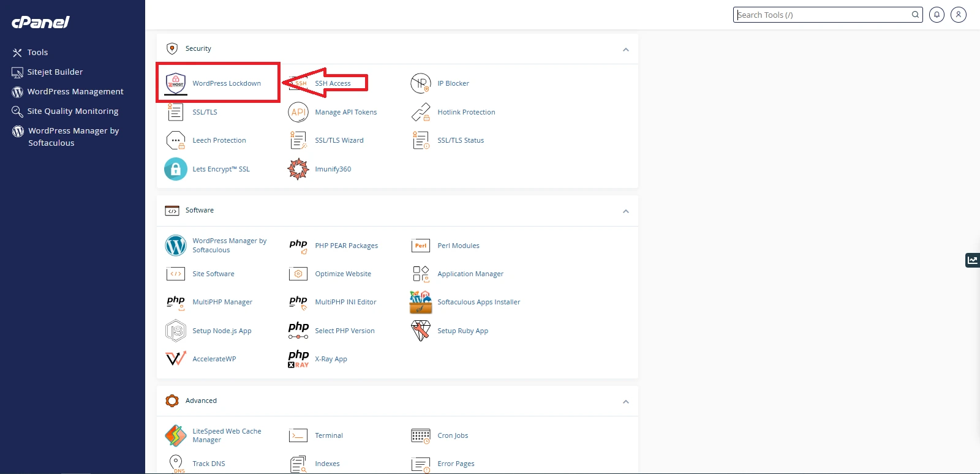Open the Hotlink Protection link

pos(466,112)
